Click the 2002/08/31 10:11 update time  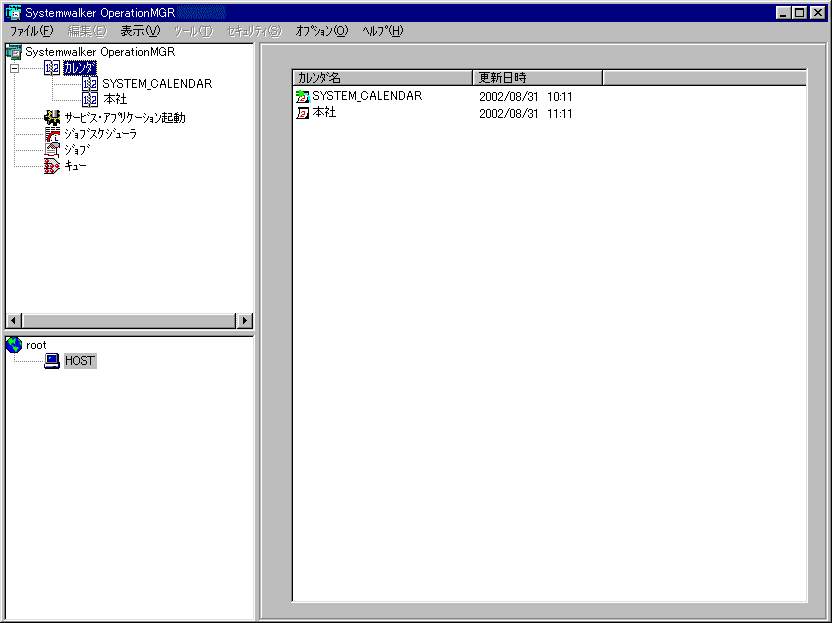pos(526,97)
